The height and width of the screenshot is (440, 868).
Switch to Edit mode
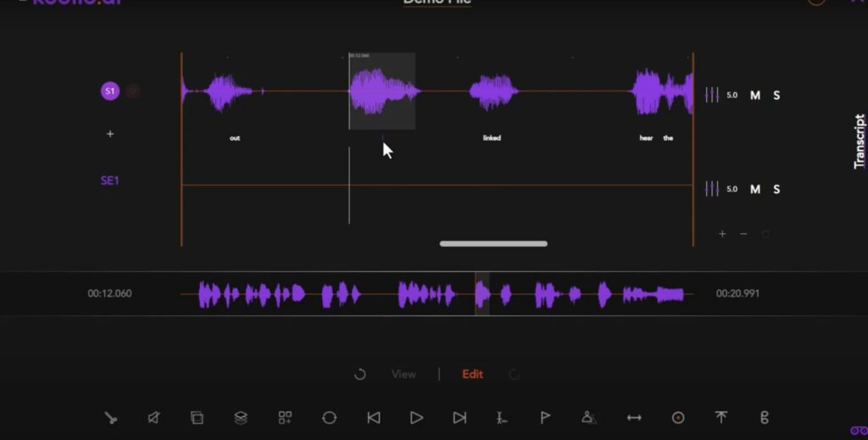[x=472, y=374]
